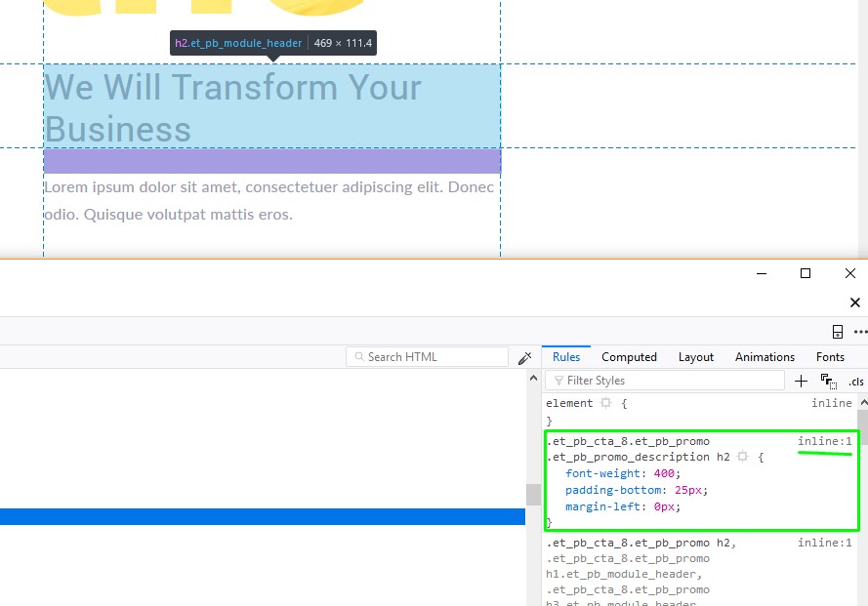Toggle pseudo-class panel icon
The width and height of the screenshot is (868, 606).
tap(828, 382)
